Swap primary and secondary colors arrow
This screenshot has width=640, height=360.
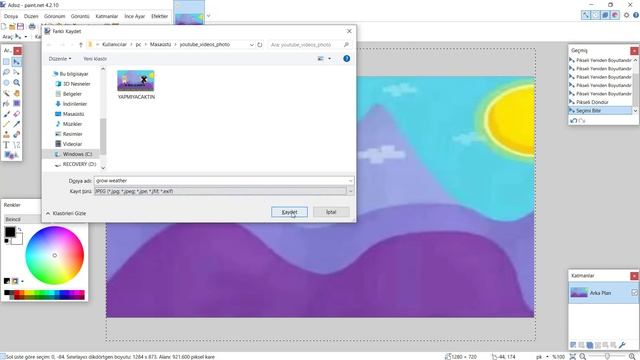(x=19, y=230)
